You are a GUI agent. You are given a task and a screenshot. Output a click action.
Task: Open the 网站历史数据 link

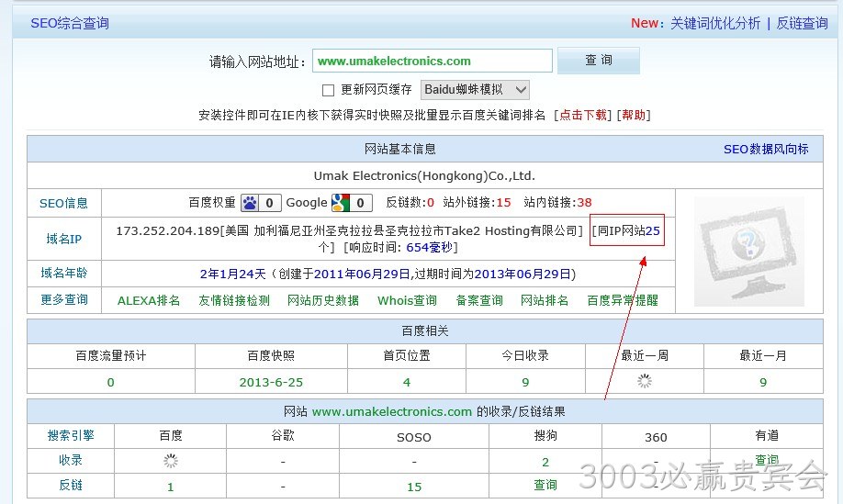coord(323,300)
